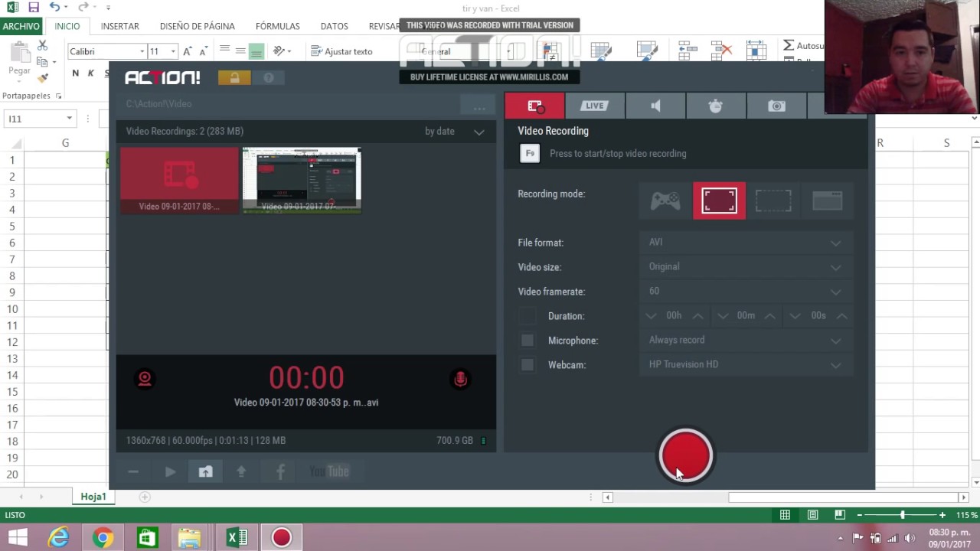This screenshot has width=980, height=551.
Task: Upload the recording to YouTube
Action: click(329, 472)
